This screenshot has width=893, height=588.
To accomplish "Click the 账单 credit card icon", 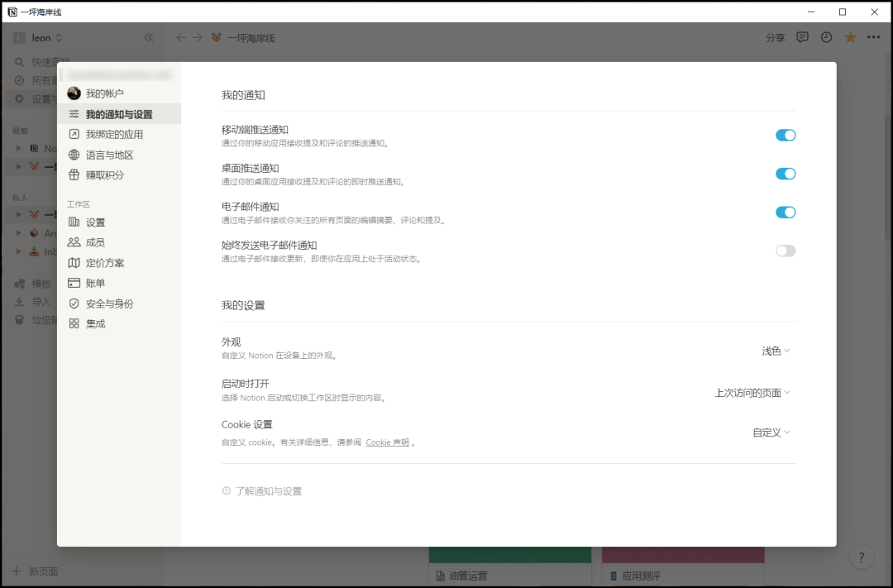I will pos(74,283).
